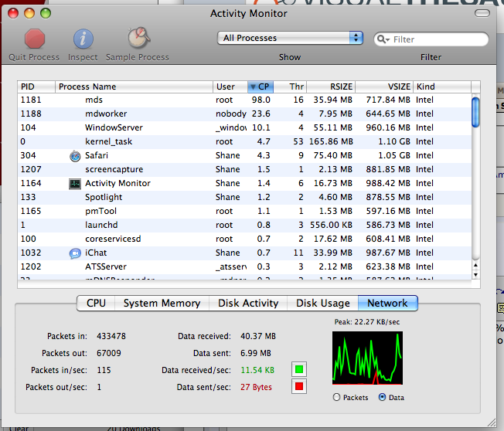Select the coreservicesd process row
The height and width of the screenshot is (431, 504).
coord(244,239)
